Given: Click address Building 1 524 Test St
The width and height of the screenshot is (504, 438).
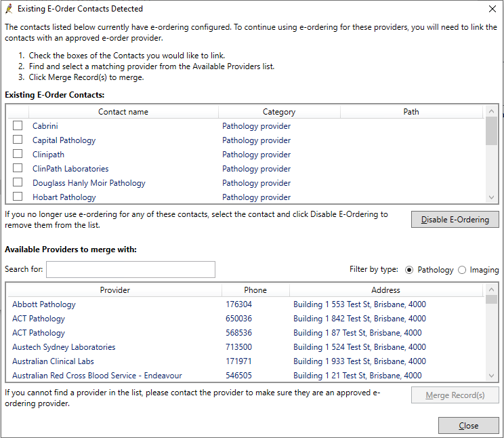Looking at the screenshot, I should tap(359, 347).
